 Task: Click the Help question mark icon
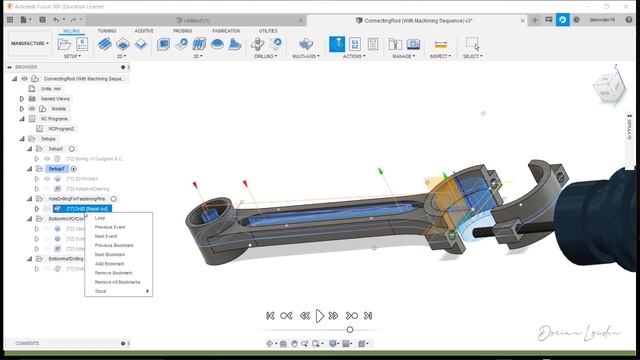(x=629, y=20)
